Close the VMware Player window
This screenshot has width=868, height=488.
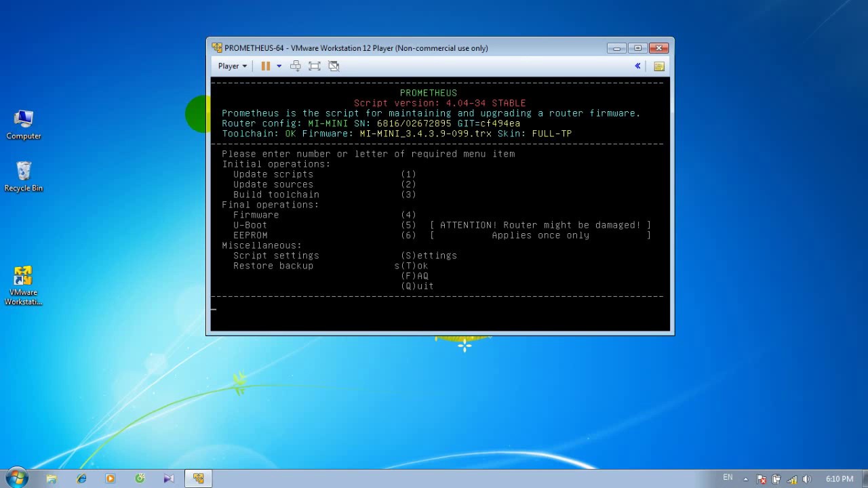[x=658, y=47]
